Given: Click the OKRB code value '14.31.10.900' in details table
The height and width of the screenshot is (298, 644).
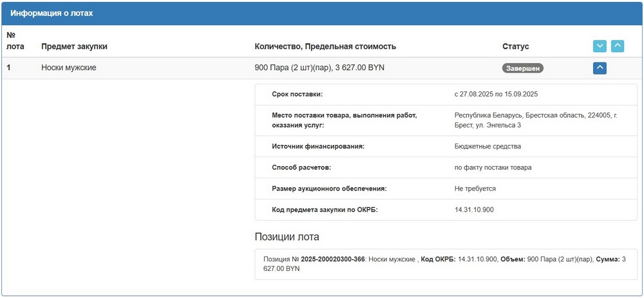Looking at the screenshot, I should pos(475,209).
